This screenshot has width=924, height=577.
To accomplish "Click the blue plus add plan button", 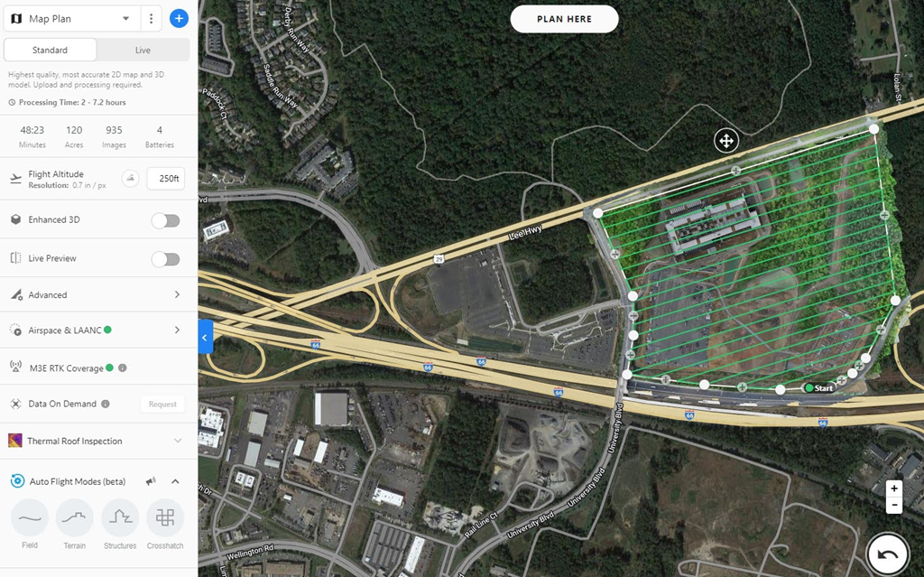I will pyautogui.click(x=179, y=18).
